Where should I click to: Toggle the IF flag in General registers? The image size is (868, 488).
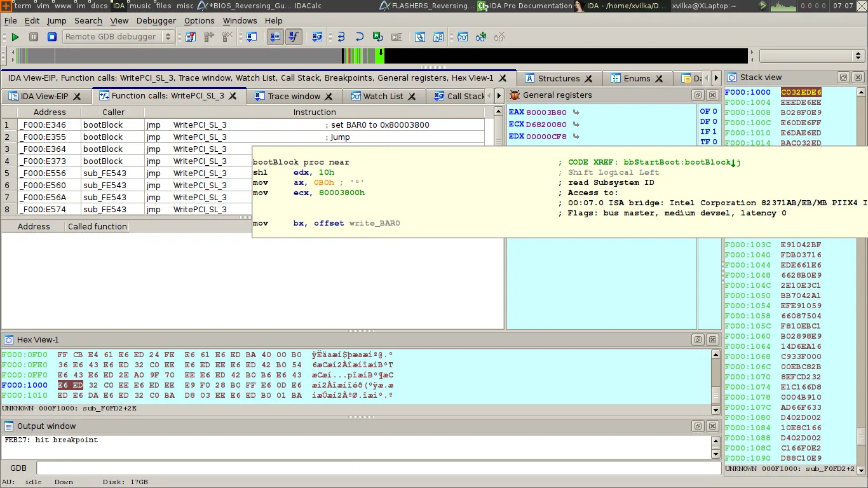(x=708, y=132)
